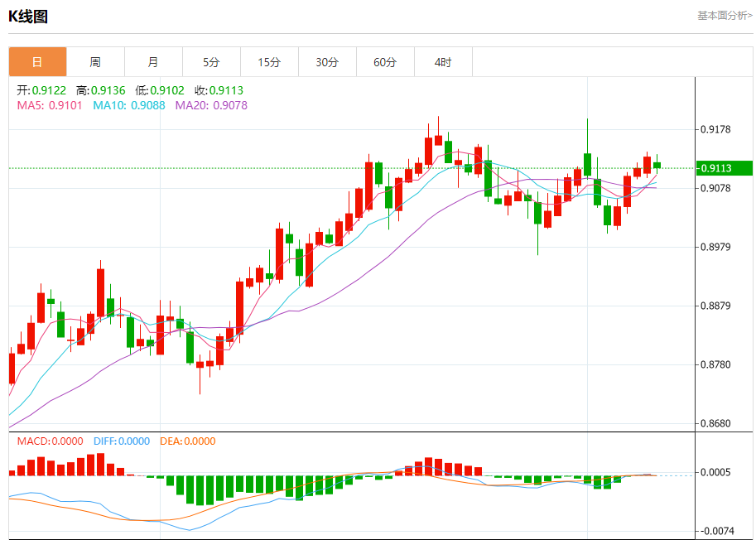Click the 0.8879 price axis label

coord(716,306)
